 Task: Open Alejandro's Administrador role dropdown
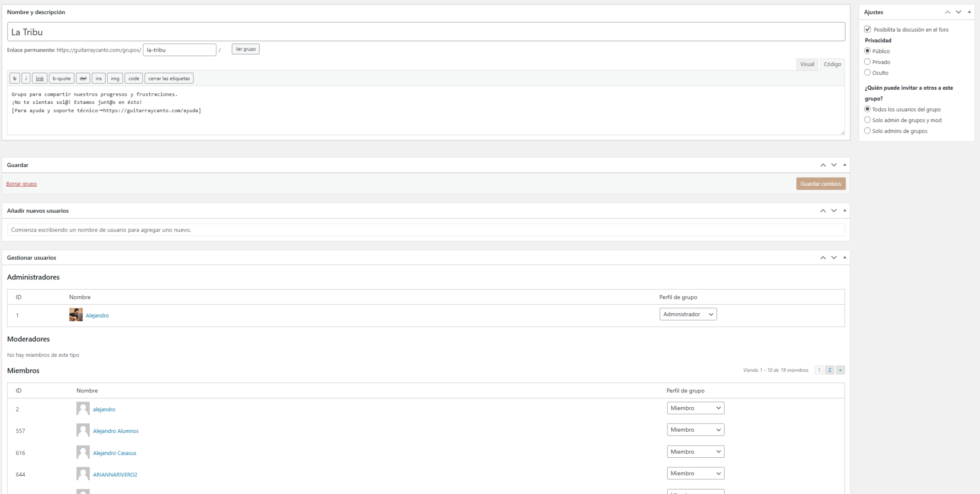(x=688, y=314)
